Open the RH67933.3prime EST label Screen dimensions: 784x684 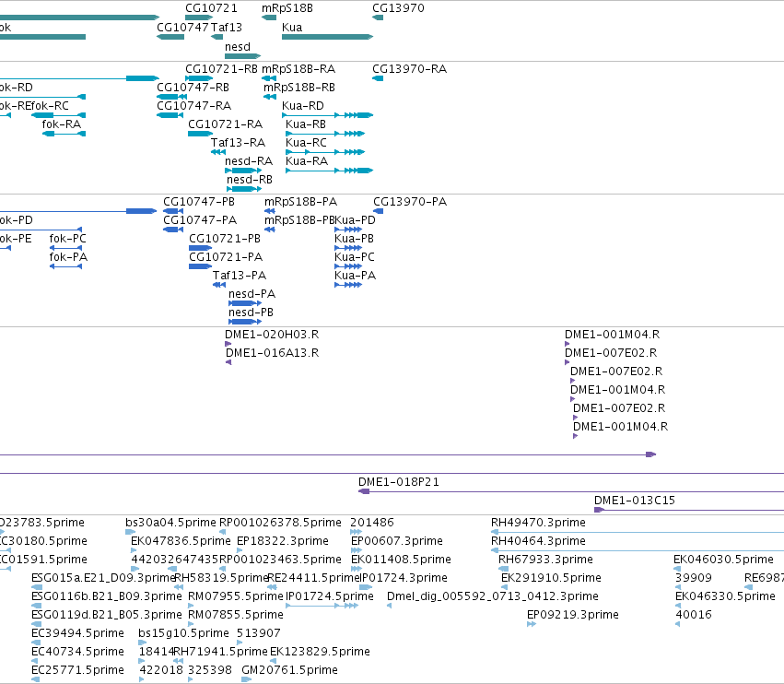tap(545, 560)
